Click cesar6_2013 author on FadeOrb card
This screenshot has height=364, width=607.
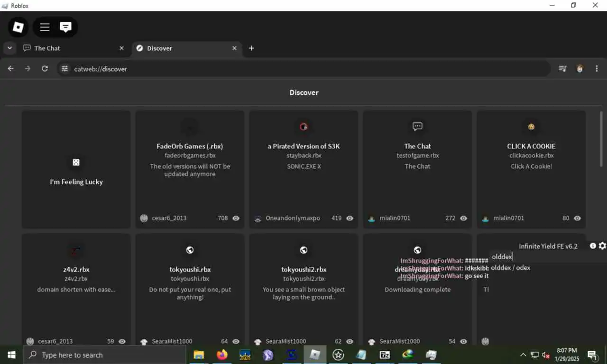coord(169,218)
